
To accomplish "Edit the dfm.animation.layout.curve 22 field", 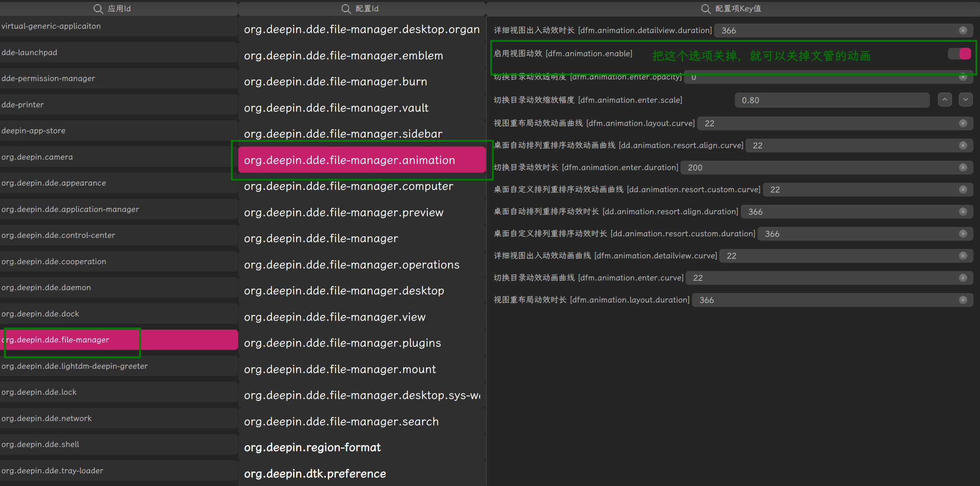I will 835,123.
